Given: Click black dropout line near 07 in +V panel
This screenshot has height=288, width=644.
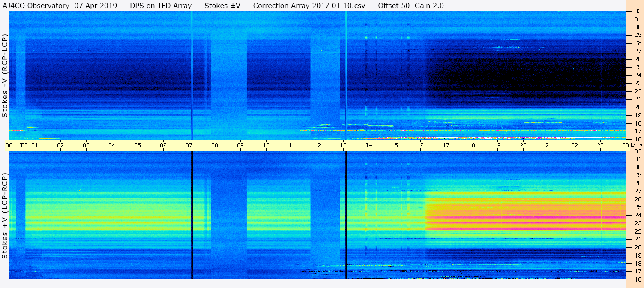Looking at the screenshot, I should click(192, 215).
